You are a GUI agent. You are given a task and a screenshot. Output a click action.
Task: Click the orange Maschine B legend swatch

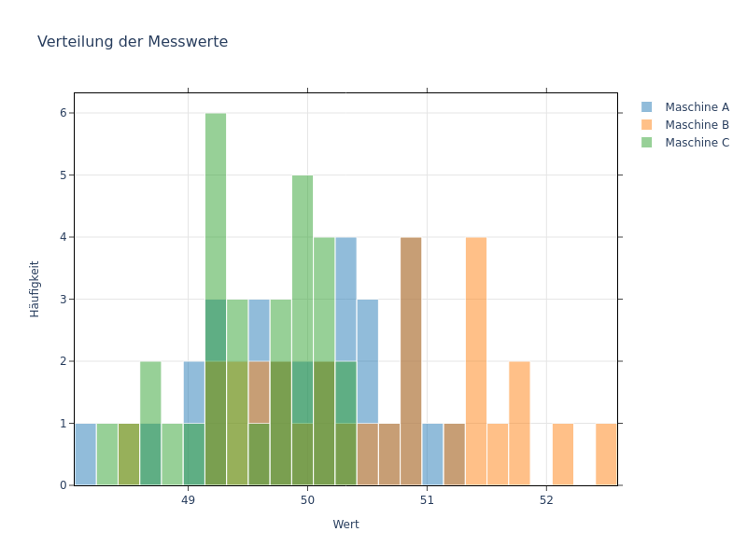coord(646,125)
